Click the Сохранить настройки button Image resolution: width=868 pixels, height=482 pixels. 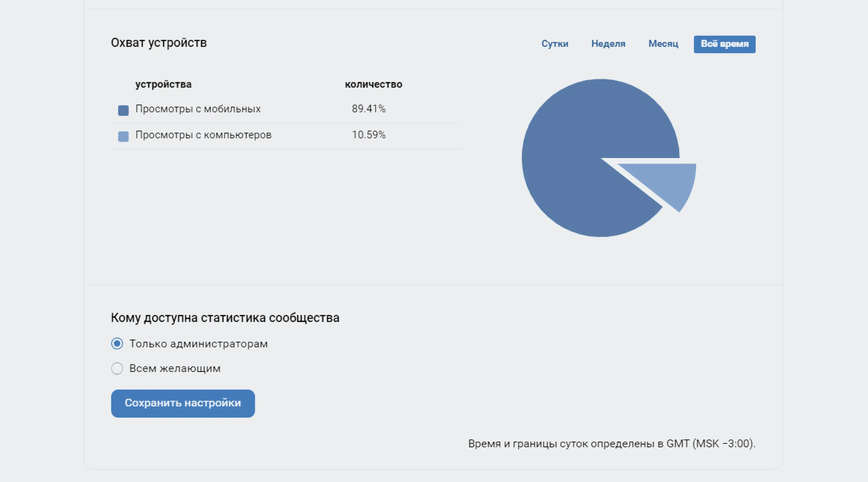[183, 404]
